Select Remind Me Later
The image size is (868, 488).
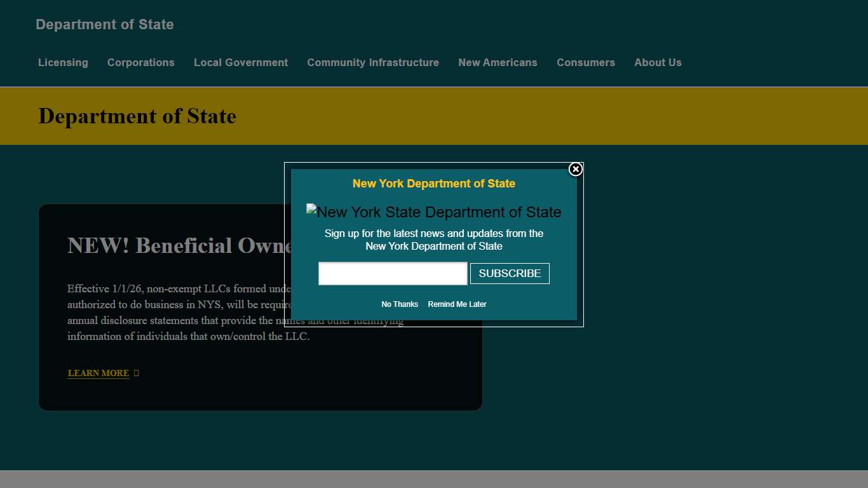click(x=457, y=304)
